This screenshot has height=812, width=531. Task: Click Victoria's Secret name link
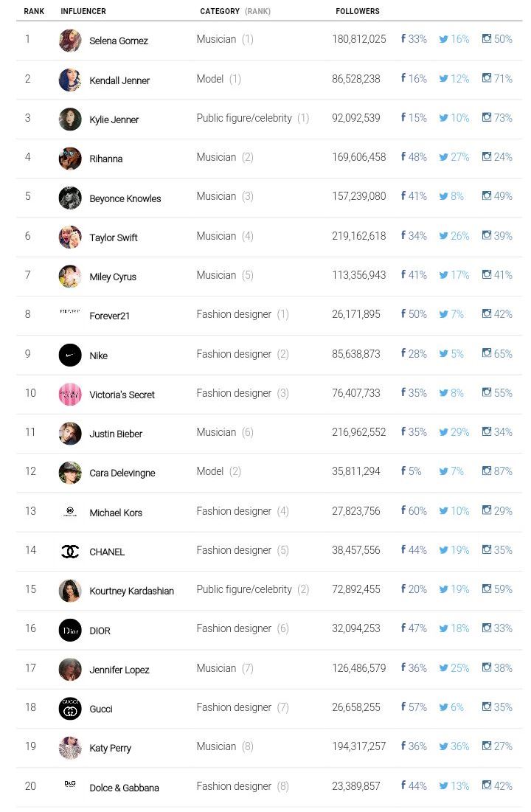122,395
